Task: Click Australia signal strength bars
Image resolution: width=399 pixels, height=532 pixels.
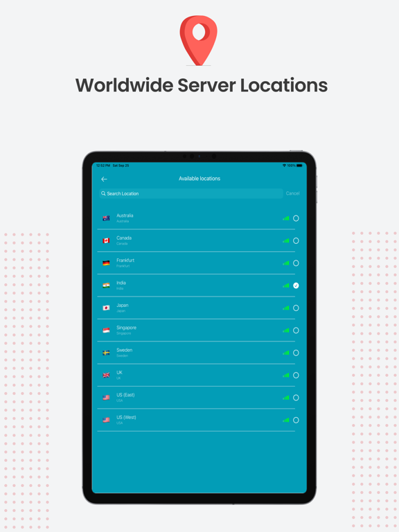Action: 285,218
